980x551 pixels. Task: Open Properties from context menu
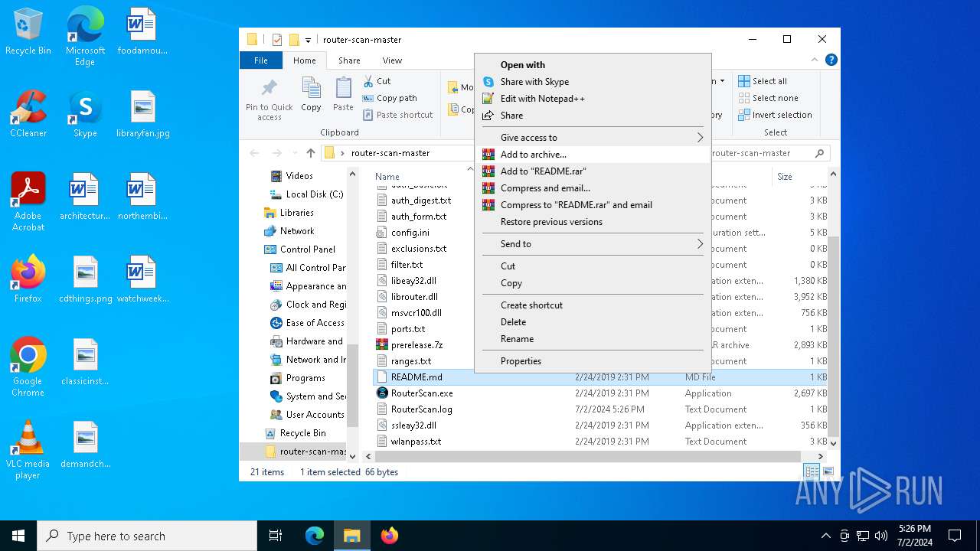click(593, 361)
